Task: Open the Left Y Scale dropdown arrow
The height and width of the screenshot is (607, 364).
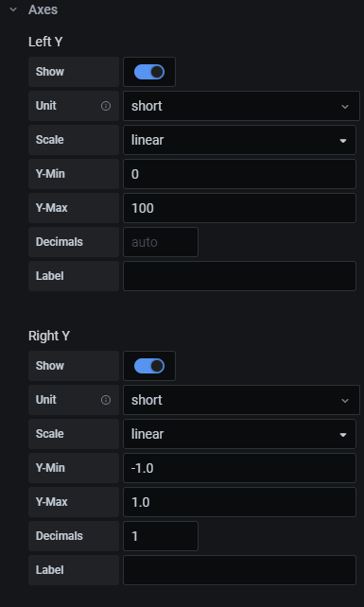Action: point(342,141)
